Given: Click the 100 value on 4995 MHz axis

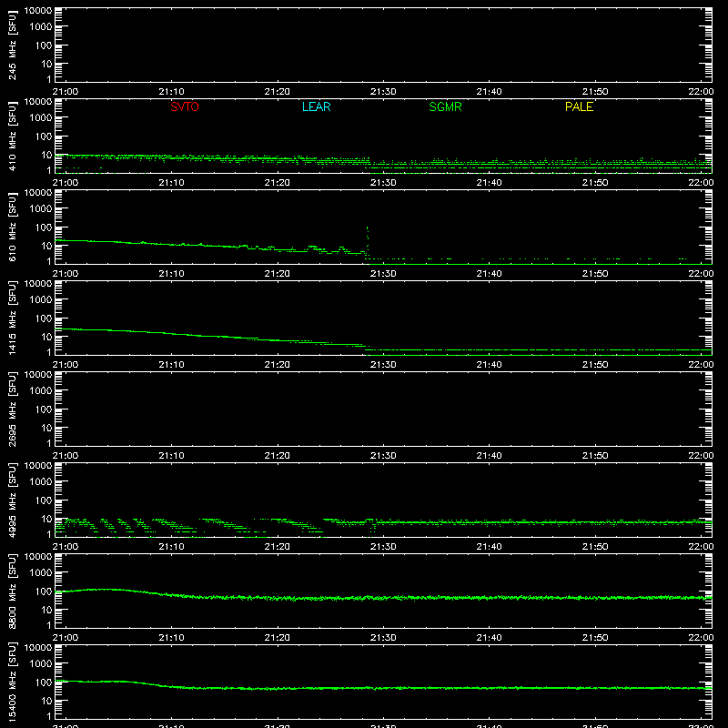Looking at the screenshot, I should coord(44,500).
